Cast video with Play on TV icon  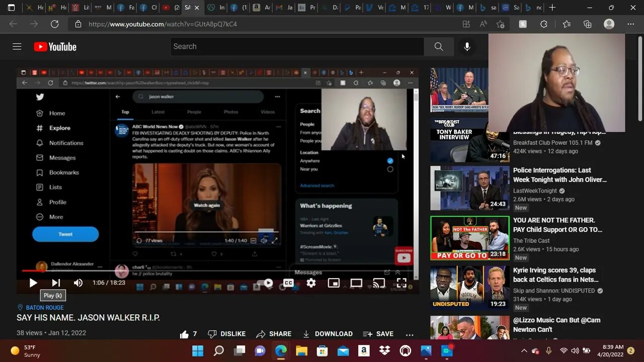click(379, 283)
